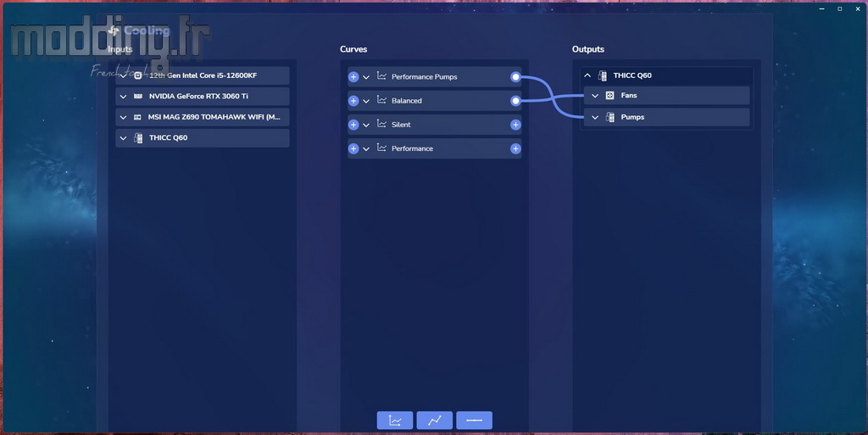The image size is (868, 435).
Task: Expand the Fans output chevron
Action: pyautogui.click(x=595, y=96)
